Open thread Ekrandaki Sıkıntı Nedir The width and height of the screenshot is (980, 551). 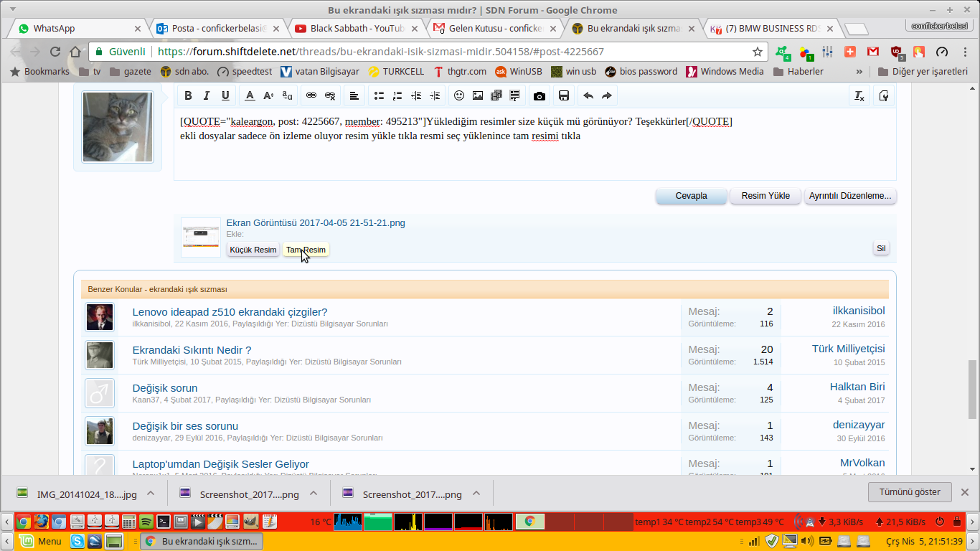(x=192, y=350)
